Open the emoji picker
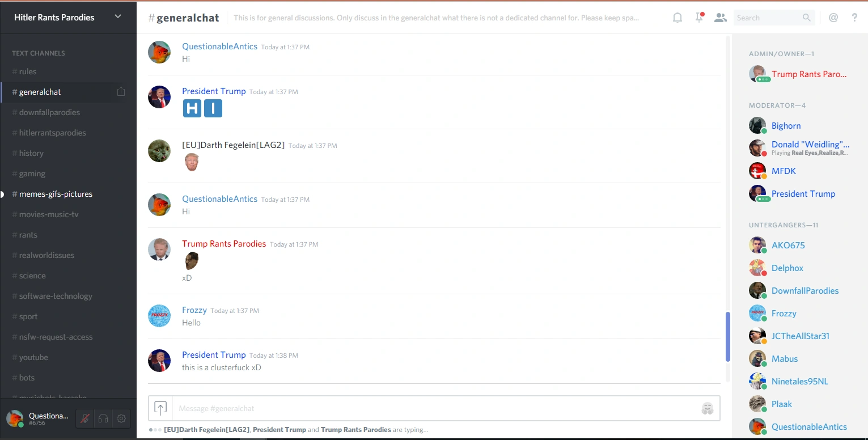868x440 pixels. pos(707,408)
